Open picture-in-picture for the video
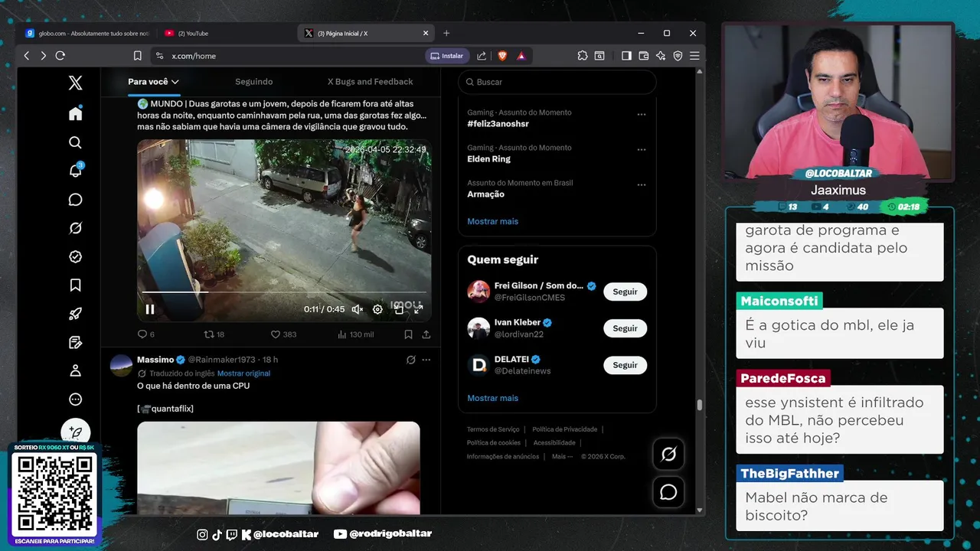This screenshot has width=980, height=551. click(x=398, y=309)
